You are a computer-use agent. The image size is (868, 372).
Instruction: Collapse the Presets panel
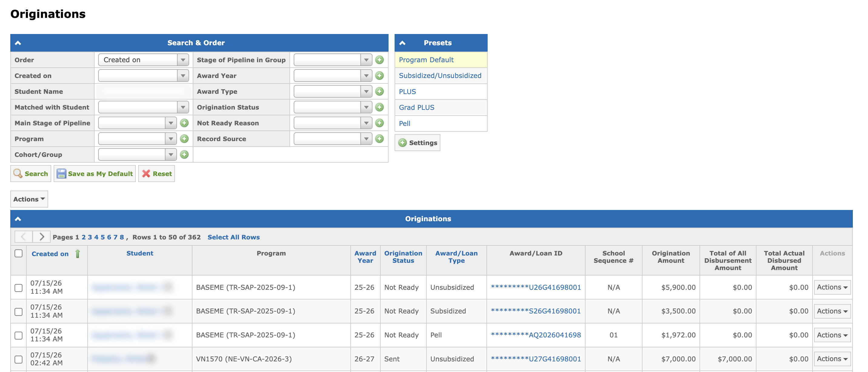[402, 43]
